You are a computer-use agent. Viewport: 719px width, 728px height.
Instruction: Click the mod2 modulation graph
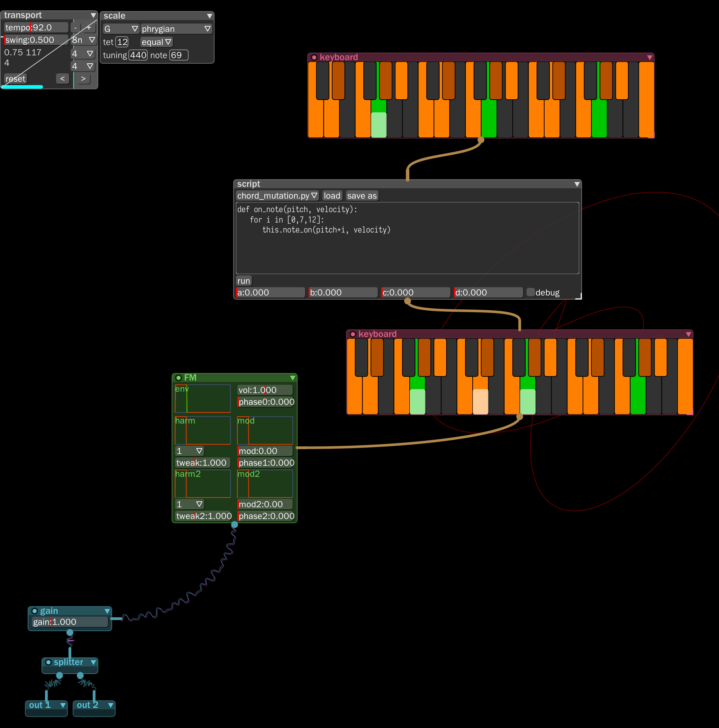(265, 483)
